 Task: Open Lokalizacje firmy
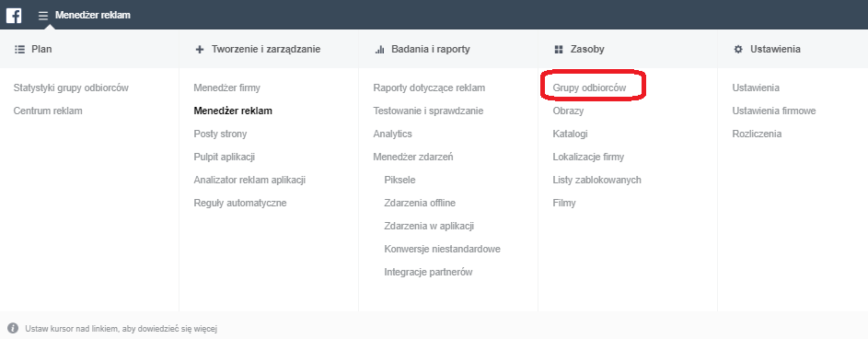[x=588, y=157]
